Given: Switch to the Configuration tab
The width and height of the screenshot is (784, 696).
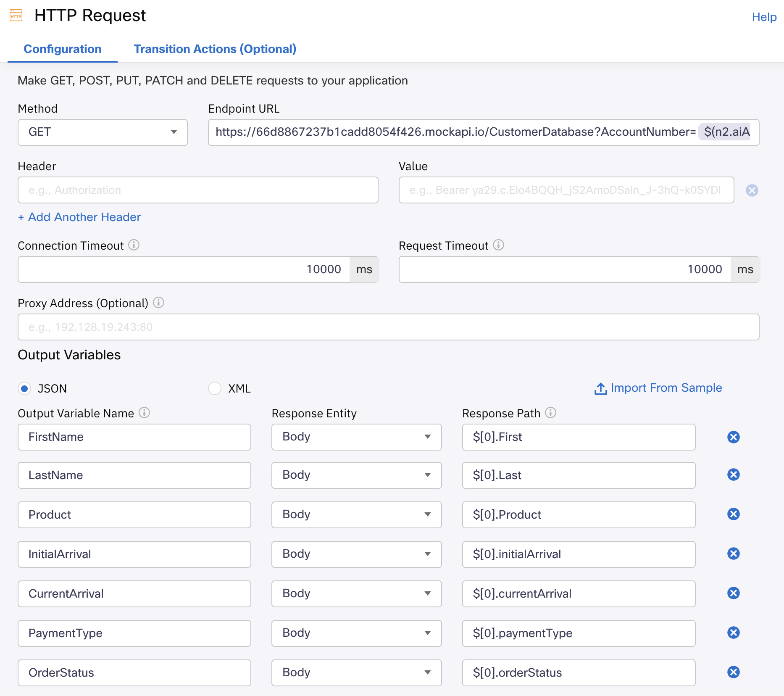Looking at the screenshot, I should [x=63, y=49].
